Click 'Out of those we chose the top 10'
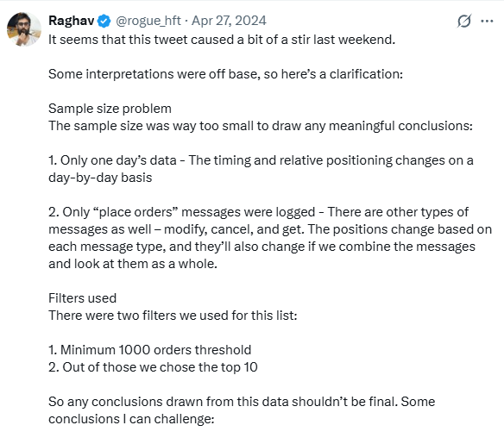 pos(153,367)
